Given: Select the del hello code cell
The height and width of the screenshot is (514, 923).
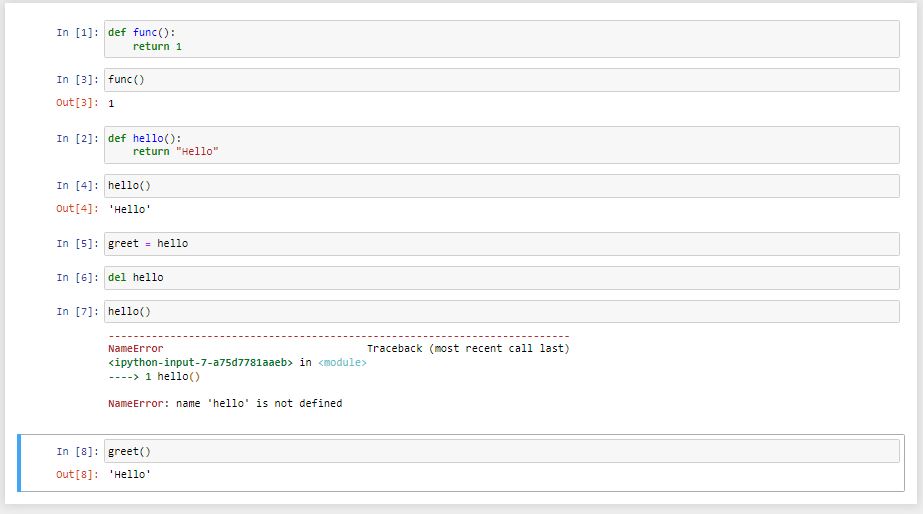Looking at the screenshot, I should pos(500,277).
